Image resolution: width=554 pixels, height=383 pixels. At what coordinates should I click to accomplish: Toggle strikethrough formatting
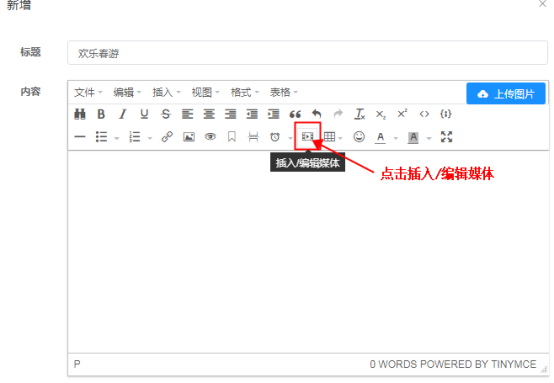coord(166,114)
